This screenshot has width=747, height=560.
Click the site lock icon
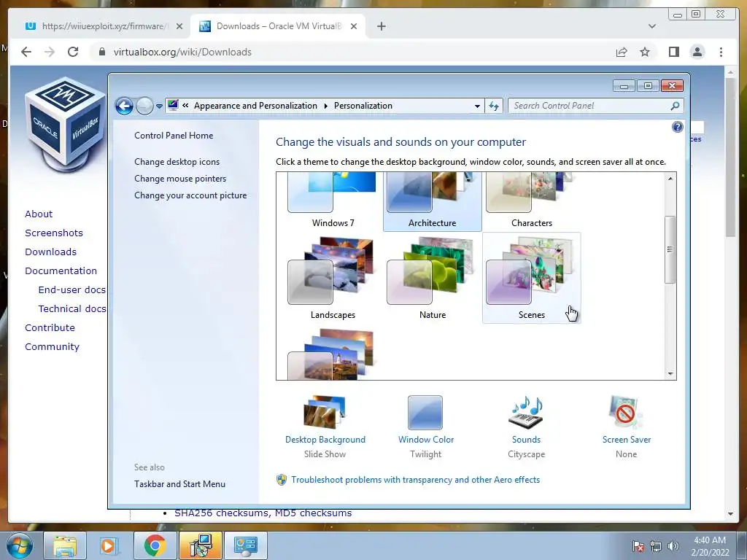pyautogui.click(x=102, y=52)
